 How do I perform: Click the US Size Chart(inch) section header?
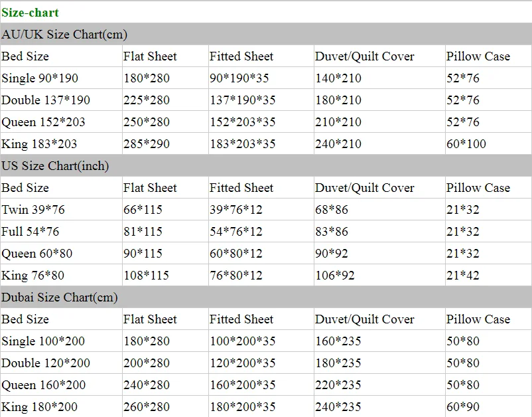pos(55,165)
